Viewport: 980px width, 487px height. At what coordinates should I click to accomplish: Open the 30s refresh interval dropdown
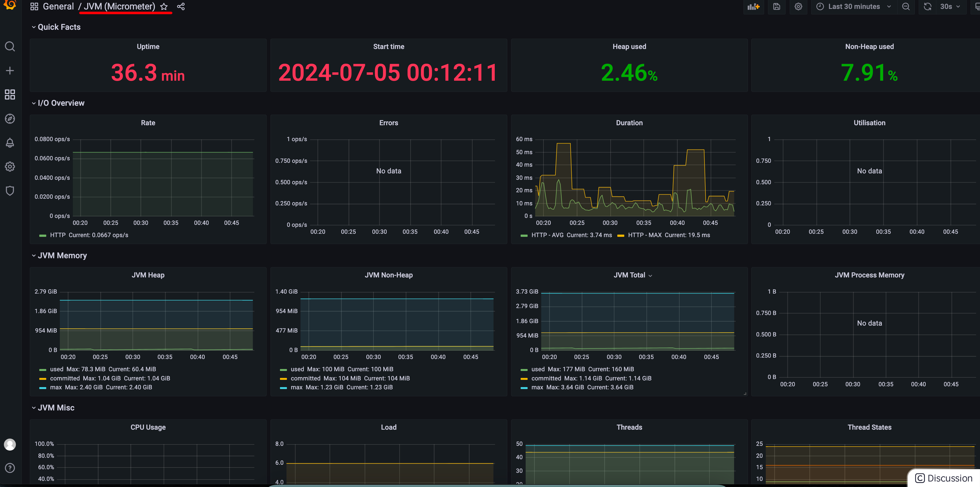click(x=950, y=6)
